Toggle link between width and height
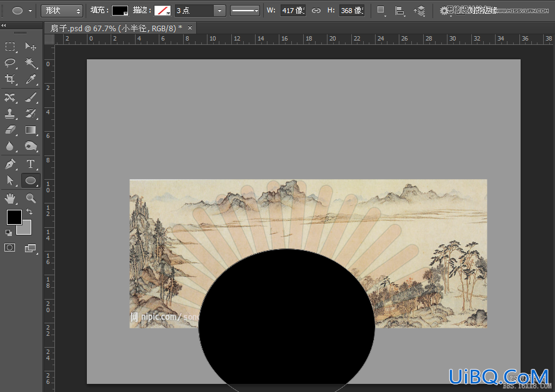 [316, 11]
